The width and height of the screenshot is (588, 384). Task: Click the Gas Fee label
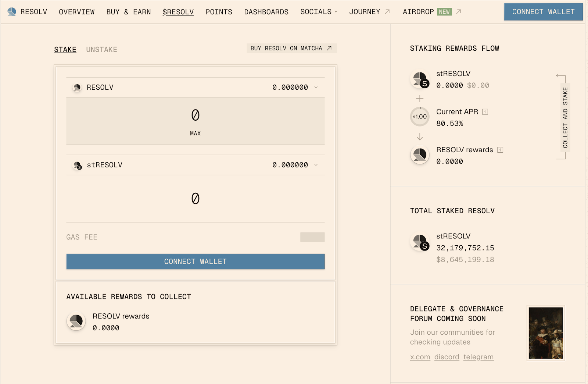[82, 237]
